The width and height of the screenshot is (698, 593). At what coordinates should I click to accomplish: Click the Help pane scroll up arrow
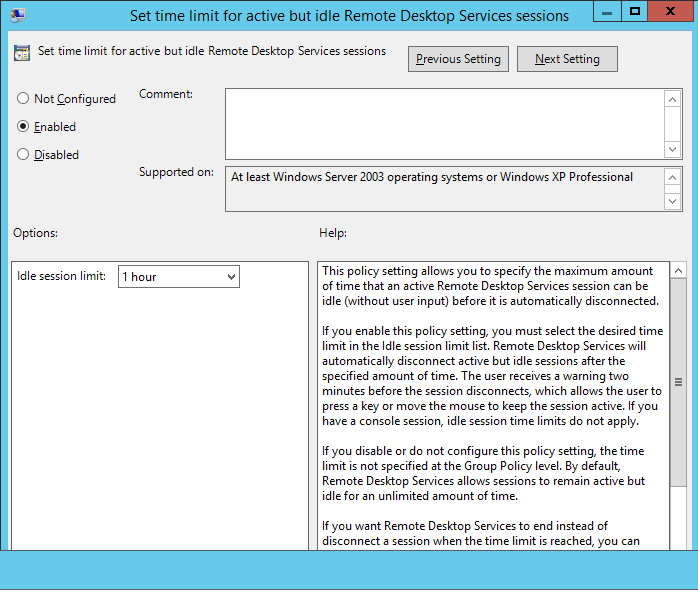click(x=677, y=272)
